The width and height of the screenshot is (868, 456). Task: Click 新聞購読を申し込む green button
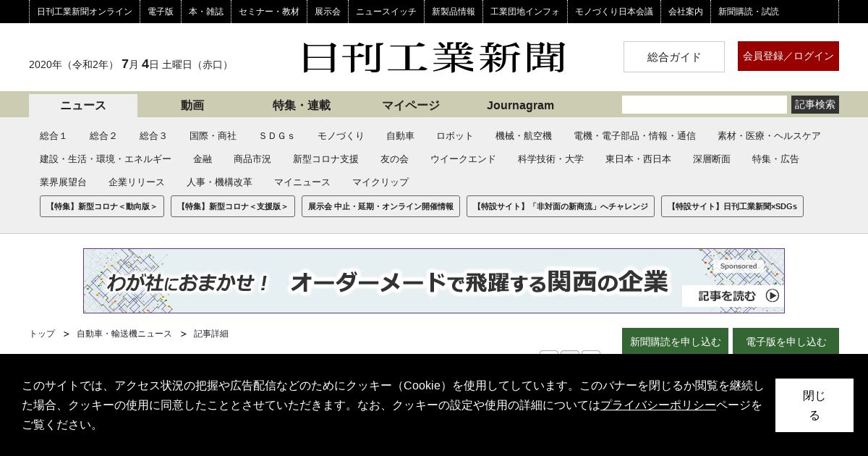pos(675,342)
